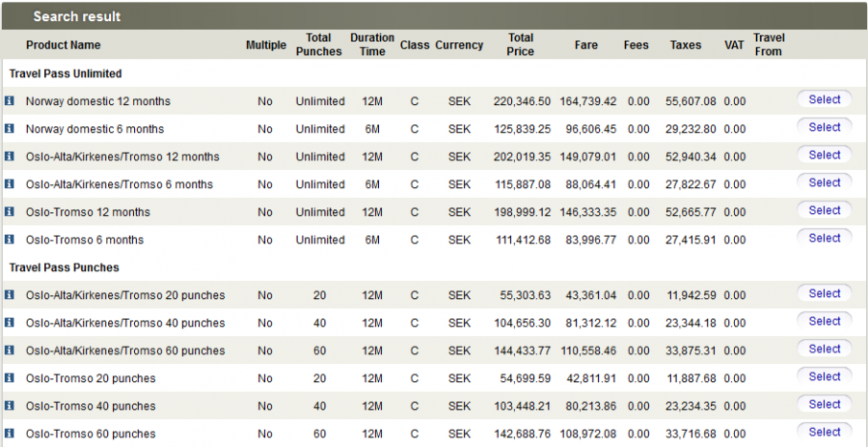The width and height of the screenshot is (868, 447).
Task: Show info for Oslo-Alta/Kirkenes/Tromso 12 months
Action: pyautogui.click(x=10, y=156)
